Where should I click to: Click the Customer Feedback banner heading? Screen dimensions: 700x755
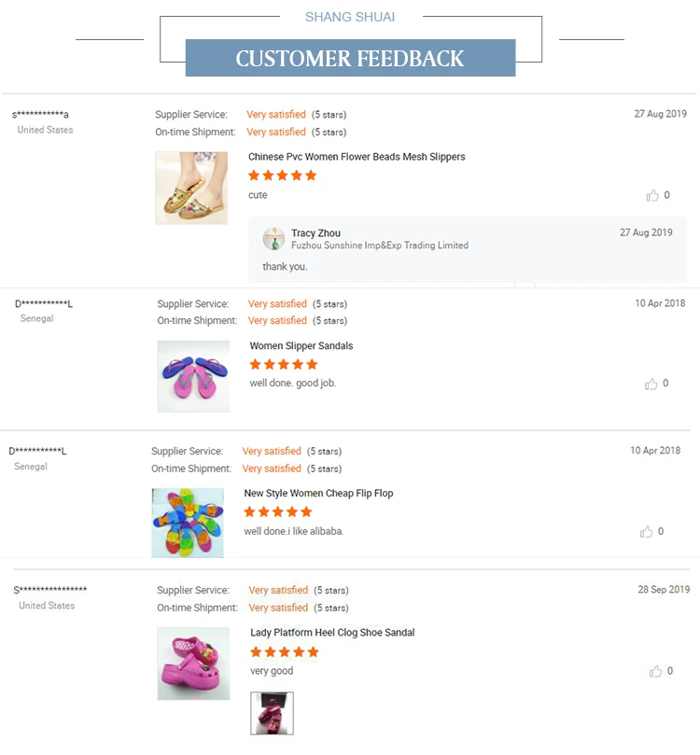(350, 59)
